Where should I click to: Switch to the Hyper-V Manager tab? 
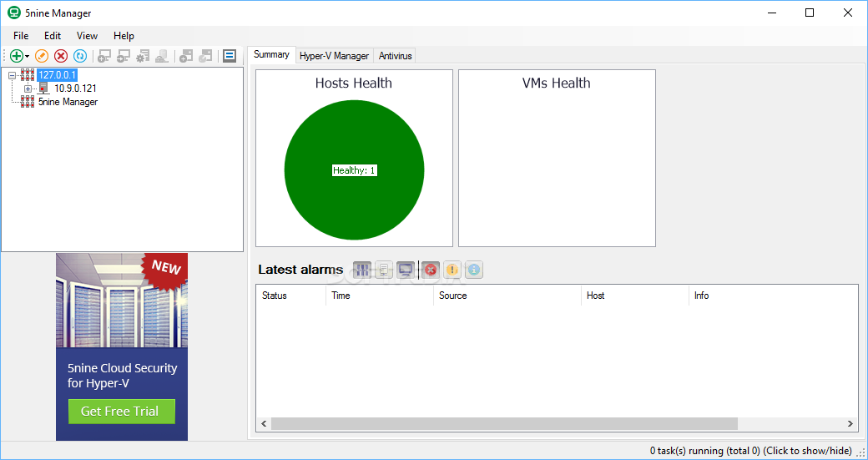[335, 56]
